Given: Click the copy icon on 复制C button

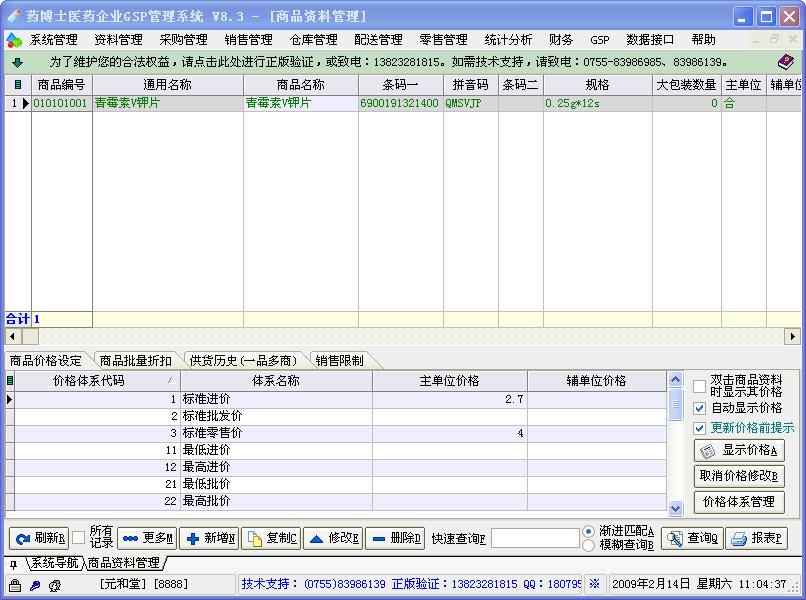Looking at the screenshot, I should point(255,539).
